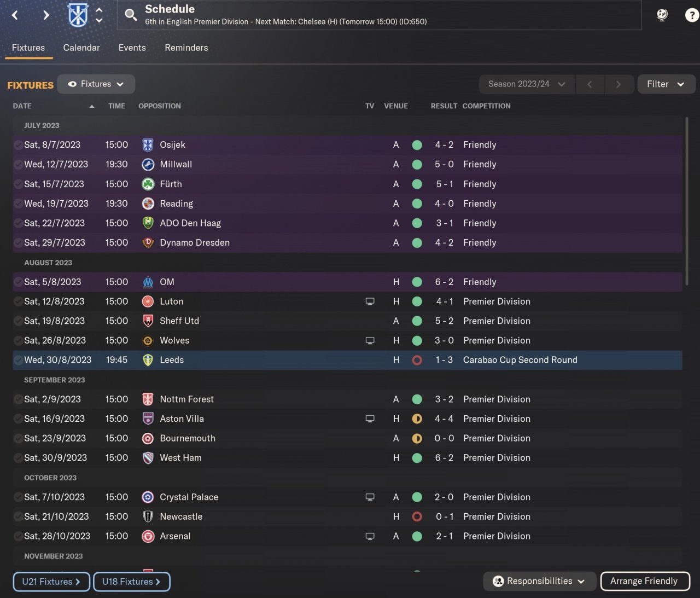Click the Leeds loss result indicator
The height and width of the screenshot is (598, 700).
pyautogui.click(x=417, y=360)
